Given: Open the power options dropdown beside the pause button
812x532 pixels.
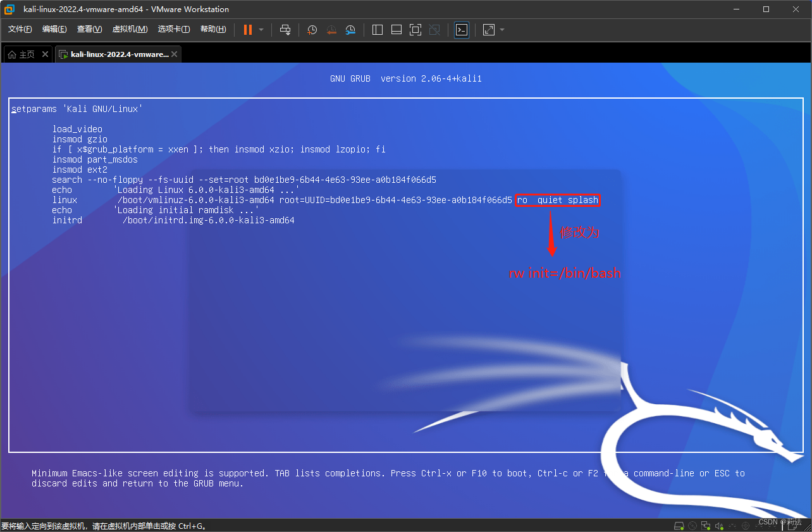Looking at the screenshot, I should click(x=261, y=30).
